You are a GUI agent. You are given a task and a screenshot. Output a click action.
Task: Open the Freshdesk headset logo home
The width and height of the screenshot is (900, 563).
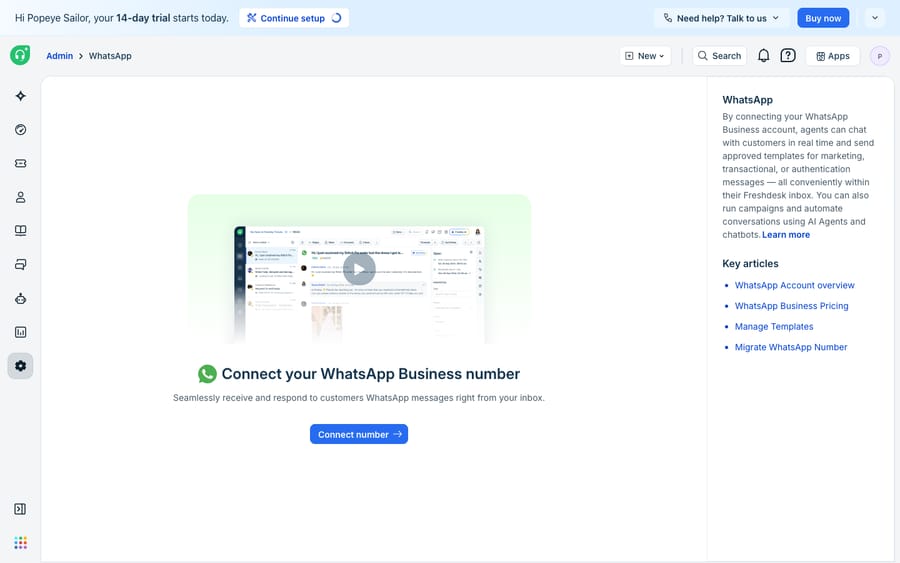coord(20,55)
